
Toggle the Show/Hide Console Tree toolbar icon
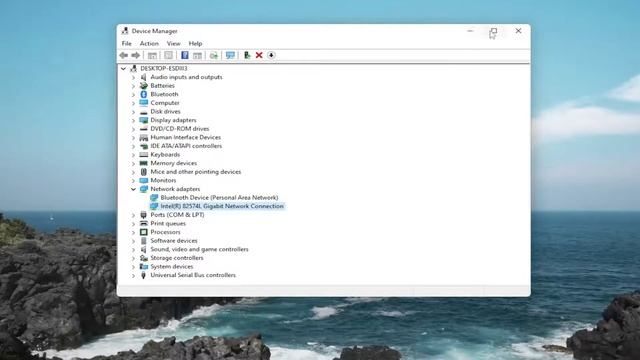[x=152, y=55]
